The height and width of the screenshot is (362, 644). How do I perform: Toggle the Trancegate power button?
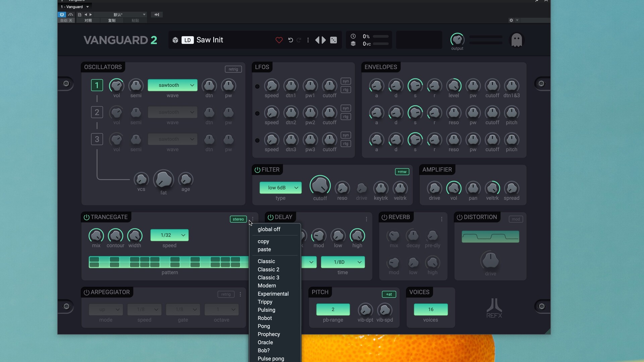pos(87,217)
